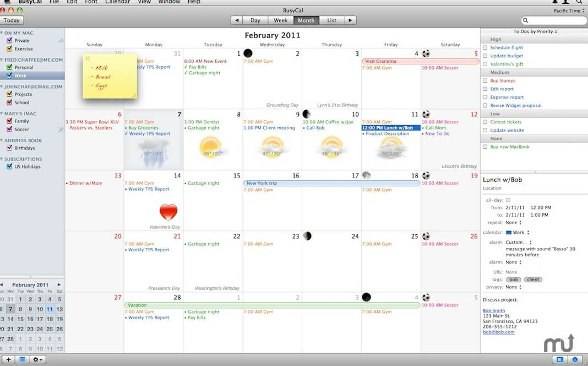This screenshot has height=366, width=588.
Task: Click the soccer ball icon on February 12
Action: [x=426, y=114]
